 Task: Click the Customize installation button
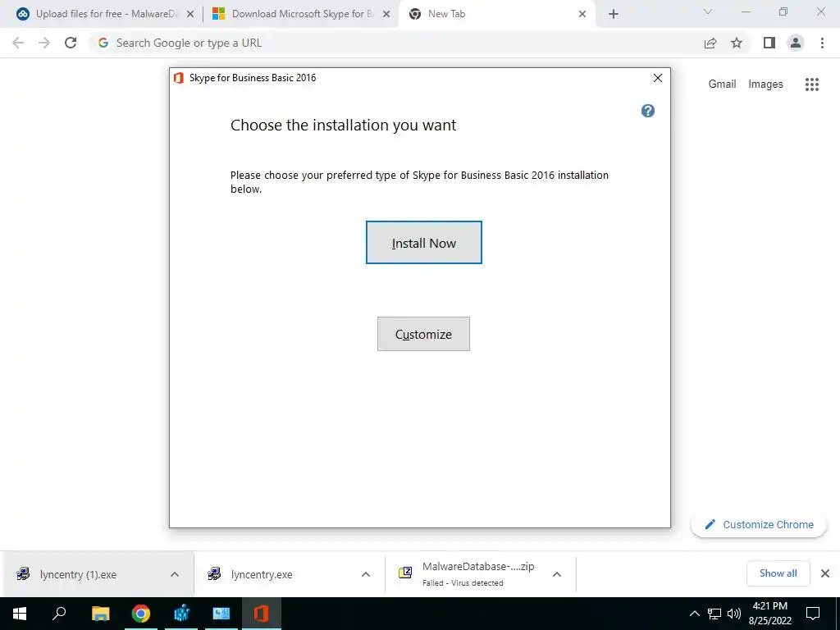point(423,334)
